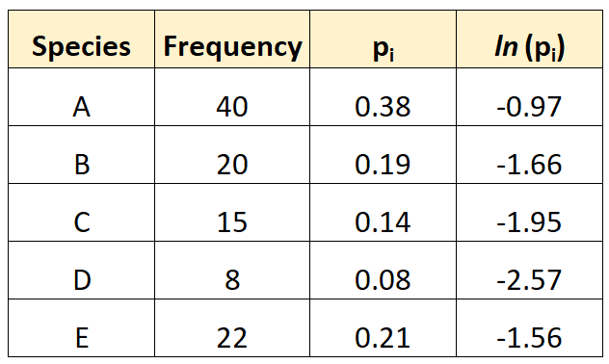Select the cell showing -1.95
The width and height of the screenshot is (609, 364).
[529, 212]
